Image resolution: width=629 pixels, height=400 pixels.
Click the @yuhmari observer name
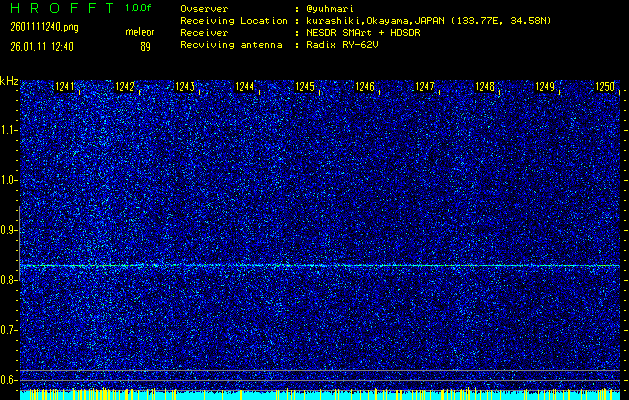pyautogui.click(x=333, y=9)
